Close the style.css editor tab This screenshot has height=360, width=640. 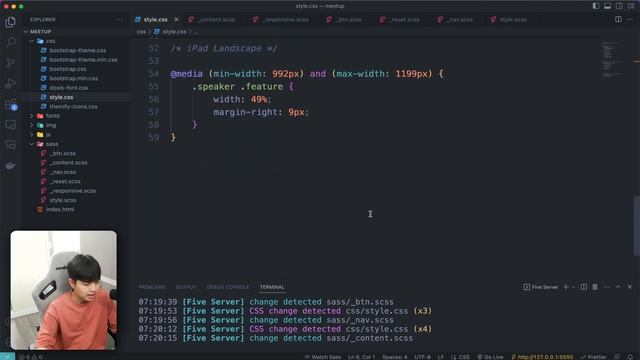click(x=176, y=19)
